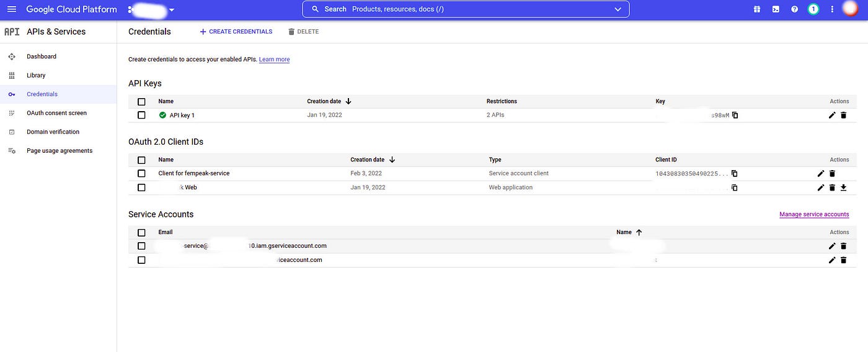
Task: Open Client for fempeak-service name
Action: tap(194, 173)
